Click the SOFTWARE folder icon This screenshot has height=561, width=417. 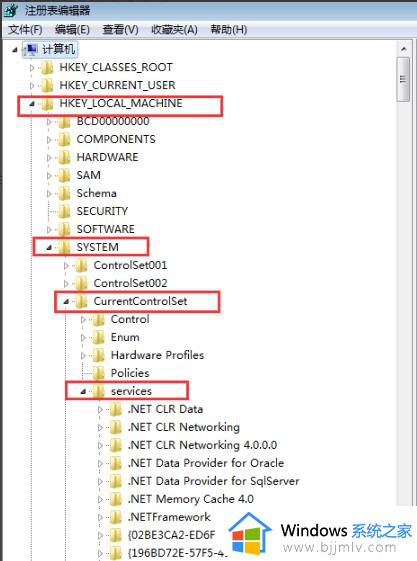64,229
